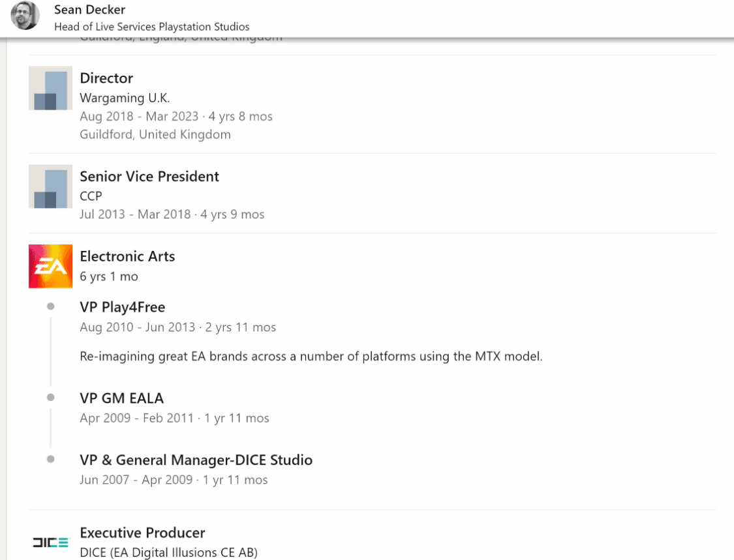Click Wargaming U.K. company name
Viewport: 734px width, 560px height.
coord(125,98)
